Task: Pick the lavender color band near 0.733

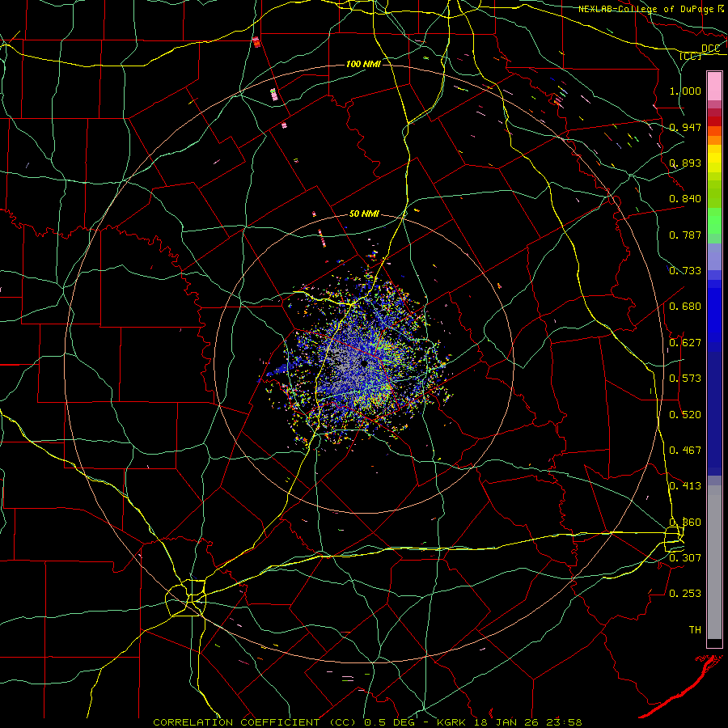Action: (714, 256)
